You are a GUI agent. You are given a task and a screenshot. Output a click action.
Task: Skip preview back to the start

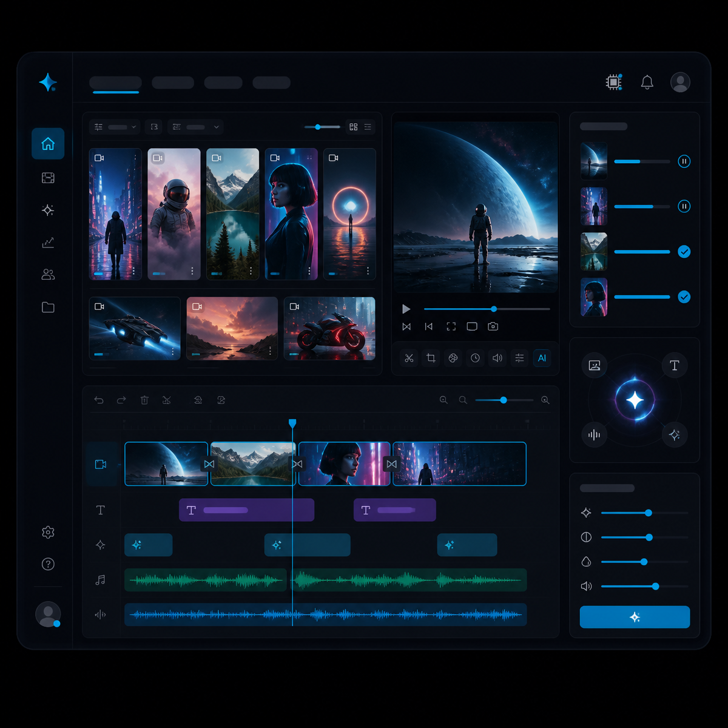pos(428,326)
